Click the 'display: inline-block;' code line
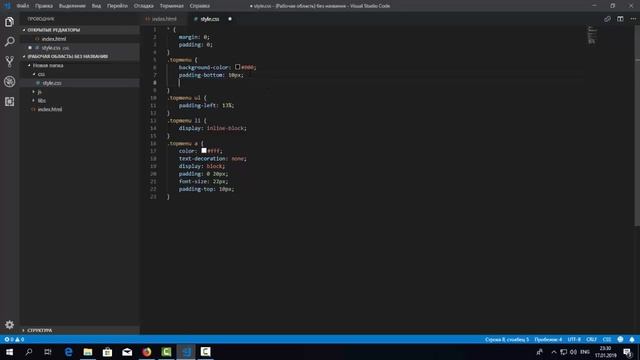This screenshot has height=360, width=640. [x=212, y=128]
